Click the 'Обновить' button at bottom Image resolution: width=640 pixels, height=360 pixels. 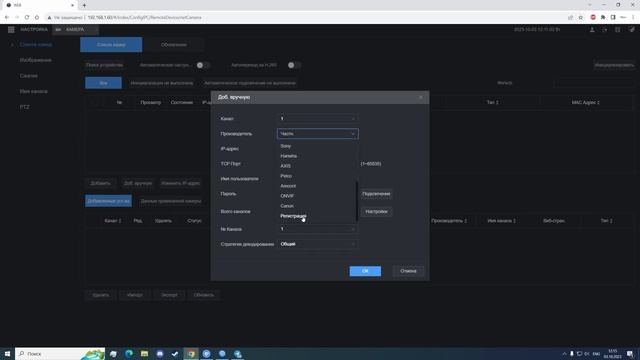tap(203, 295)
